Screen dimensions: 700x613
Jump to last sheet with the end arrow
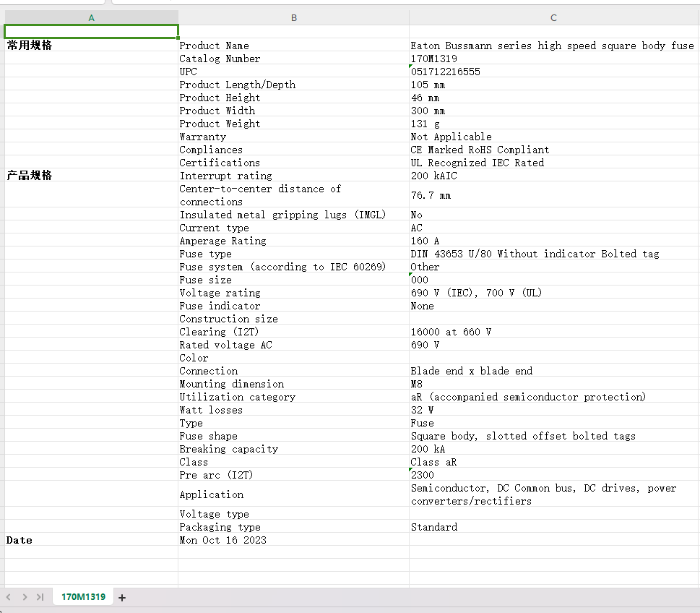[x=40, y=597]
